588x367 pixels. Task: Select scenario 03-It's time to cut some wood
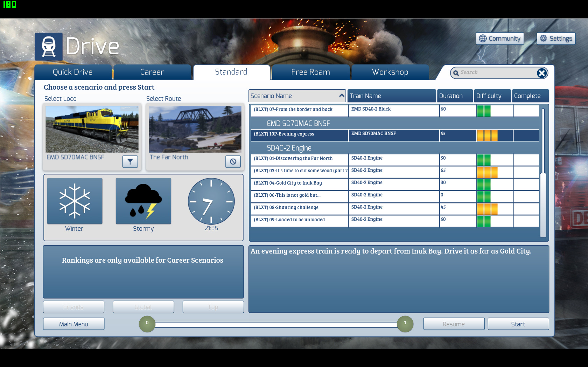click(395, 172)
